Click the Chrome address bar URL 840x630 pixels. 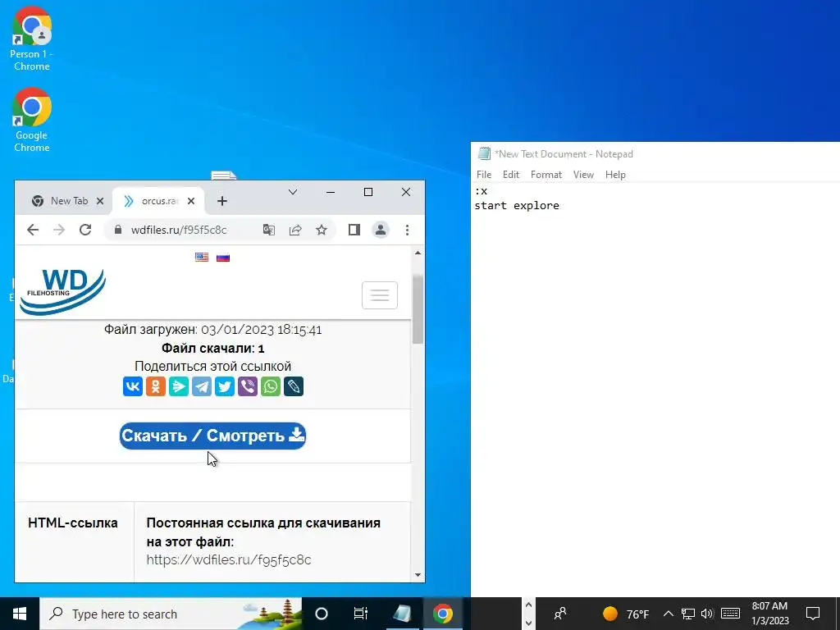click(179, 230)
